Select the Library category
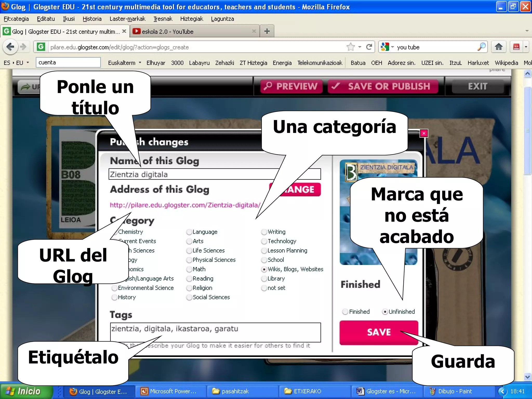Viewport: 532px width, 399px height. coord(264,278)
